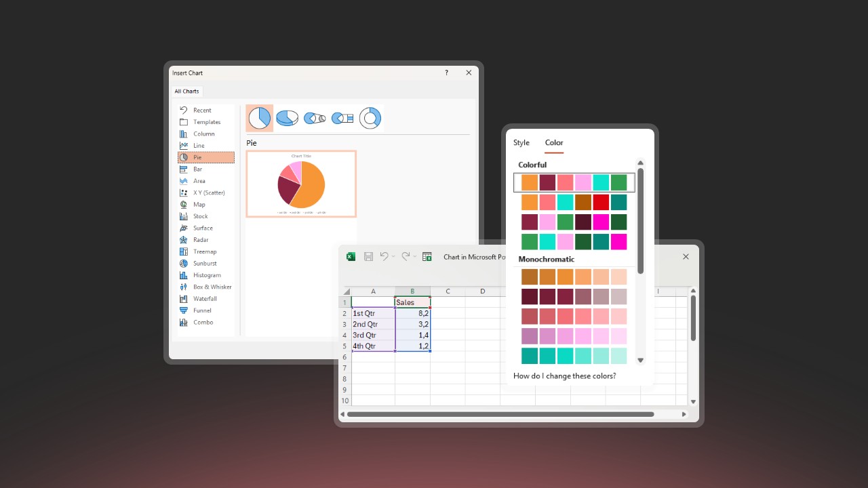
Task: Select the cell containing 1st Qtr
Action: tap(374, 314)
